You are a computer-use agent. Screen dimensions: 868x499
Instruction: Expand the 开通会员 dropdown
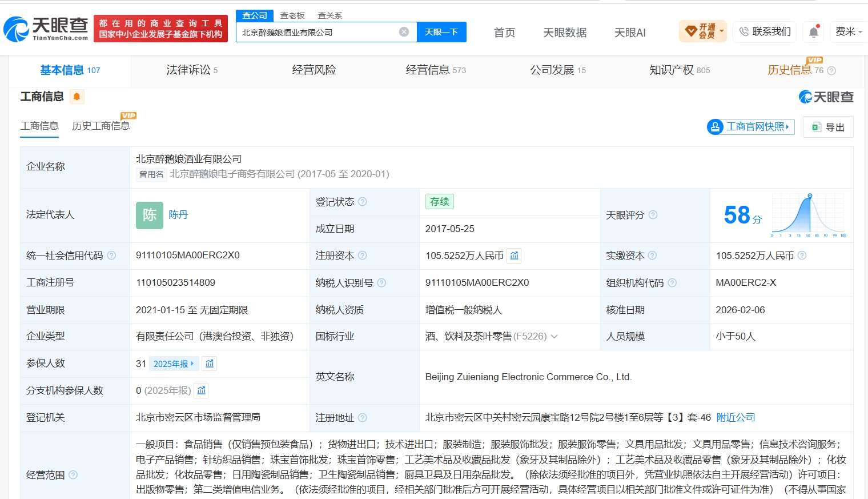click(x=703, y=31)
